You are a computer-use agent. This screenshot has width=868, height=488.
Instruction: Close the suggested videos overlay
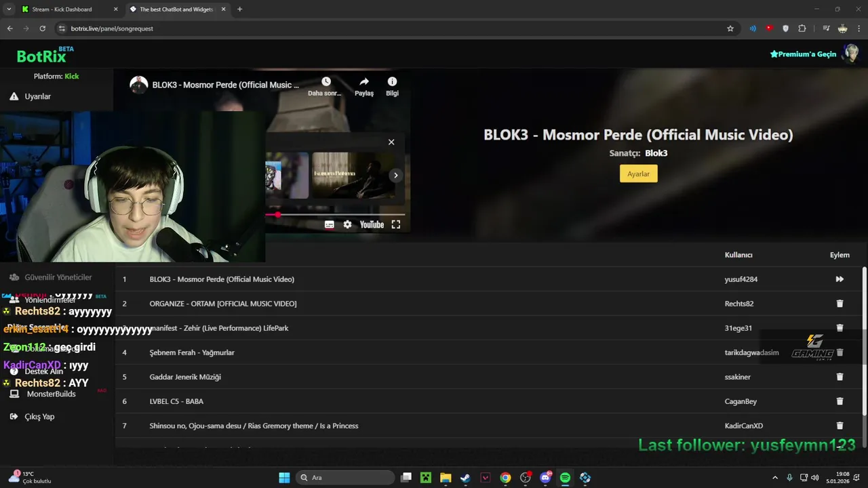(x=391, y=142)
